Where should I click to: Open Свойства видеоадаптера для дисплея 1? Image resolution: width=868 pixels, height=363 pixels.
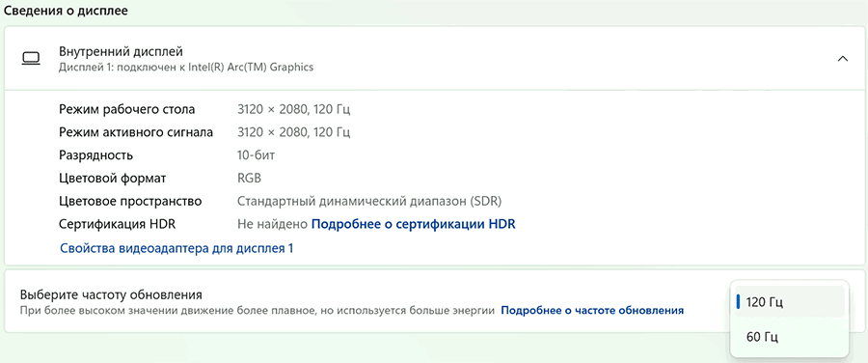(176, 248)
